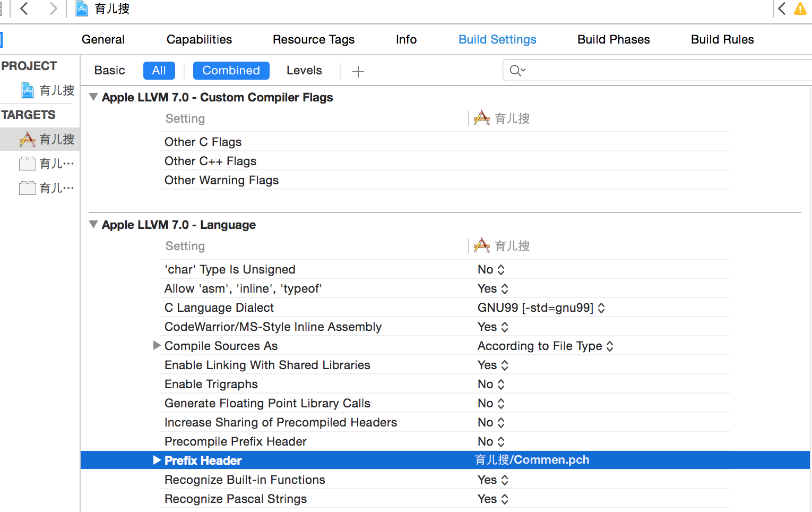Select the Other C++ Flags row
The image size is (812, 512).
[x=445, y=161]
